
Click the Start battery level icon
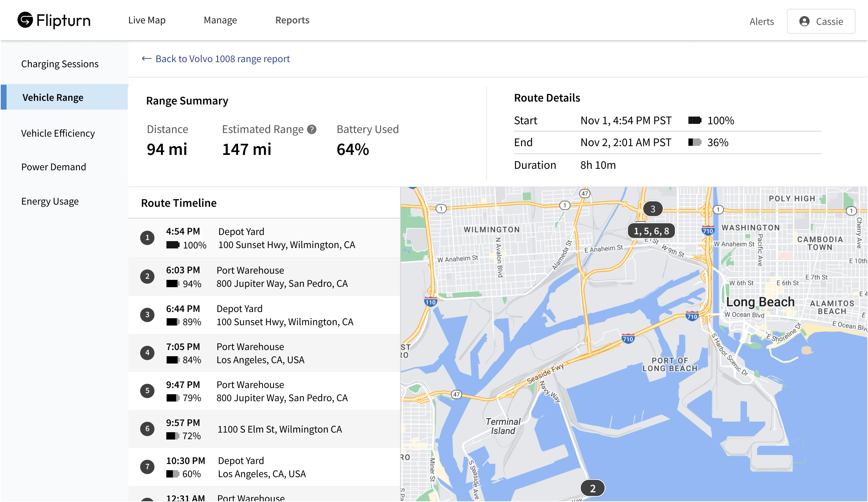694,121
